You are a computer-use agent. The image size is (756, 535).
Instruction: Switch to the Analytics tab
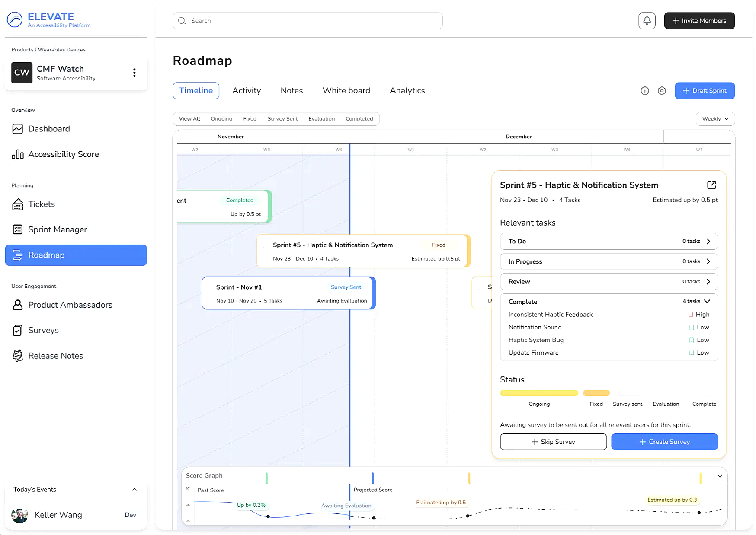click(407, 91)
